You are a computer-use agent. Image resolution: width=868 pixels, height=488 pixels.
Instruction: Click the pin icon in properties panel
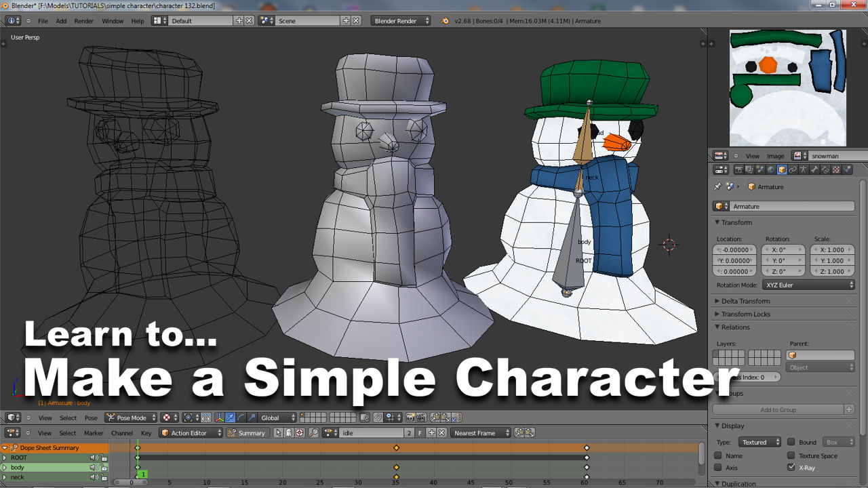[x=717, y=187]
